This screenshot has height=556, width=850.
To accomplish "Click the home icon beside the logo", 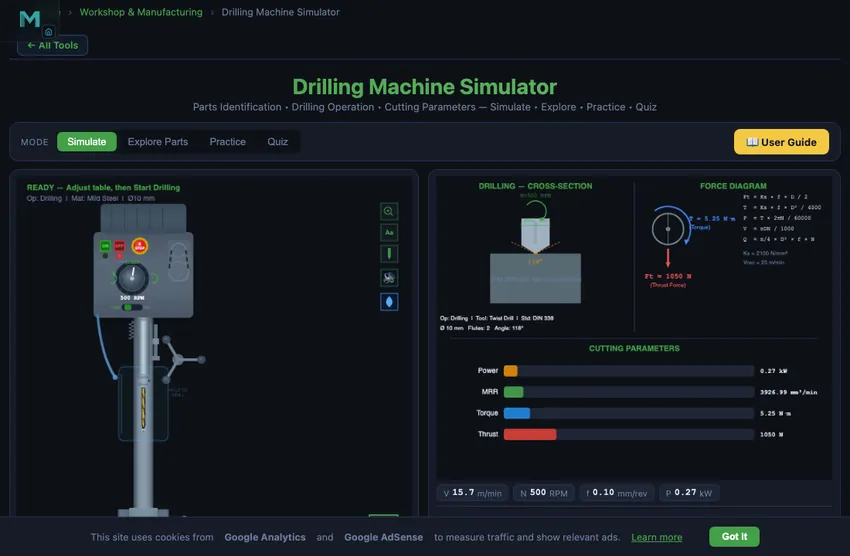I will coord(48,31).
